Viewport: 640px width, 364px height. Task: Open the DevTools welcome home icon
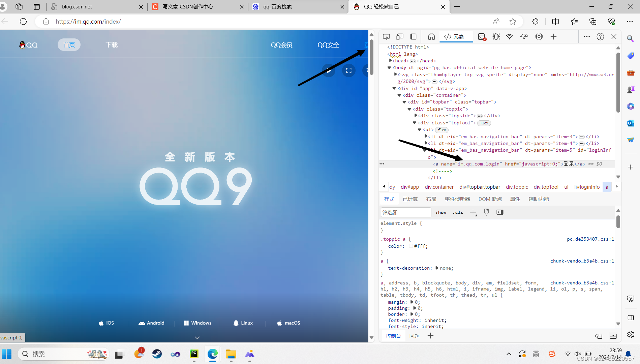pyautogui.click(x=431, y=37)
